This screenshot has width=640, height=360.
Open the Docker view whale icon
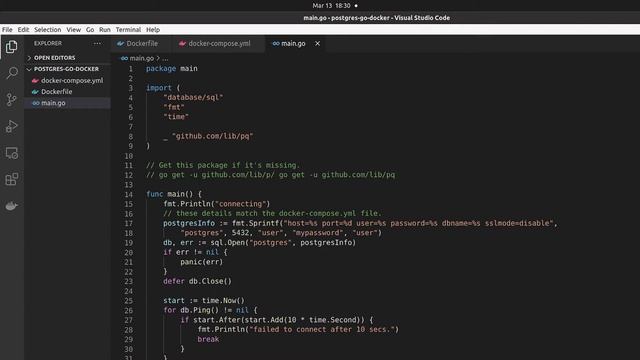pyautogui.click(x=11, y=206)
